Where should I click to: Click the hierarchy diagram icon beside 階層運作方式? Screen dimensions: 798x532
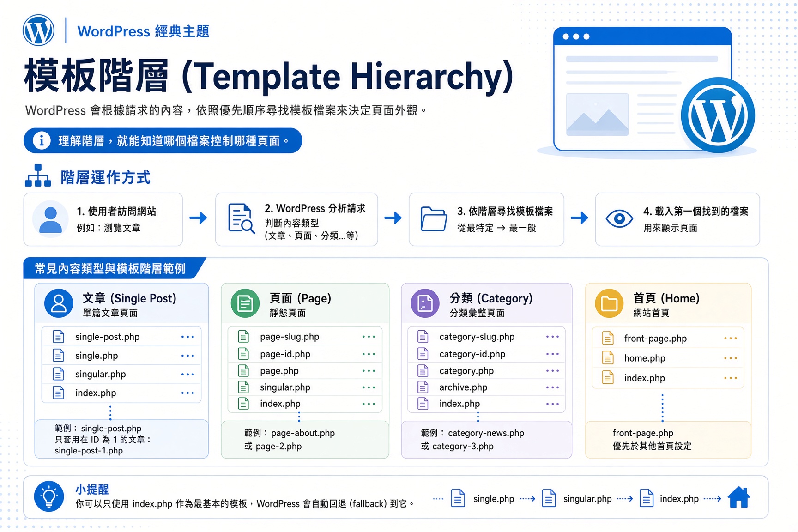click(38, 176)
